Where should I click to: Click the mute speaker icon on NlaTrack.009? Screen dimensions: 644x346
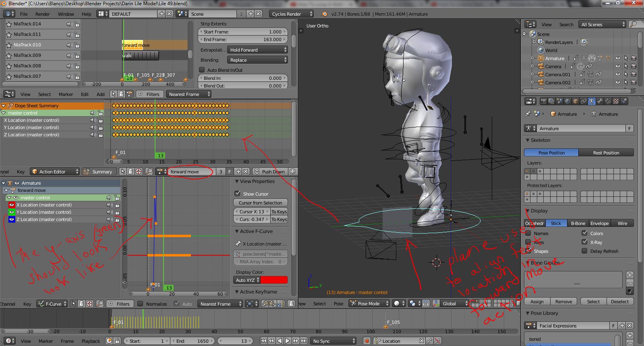pyautogui.click(x=69, y=56)
